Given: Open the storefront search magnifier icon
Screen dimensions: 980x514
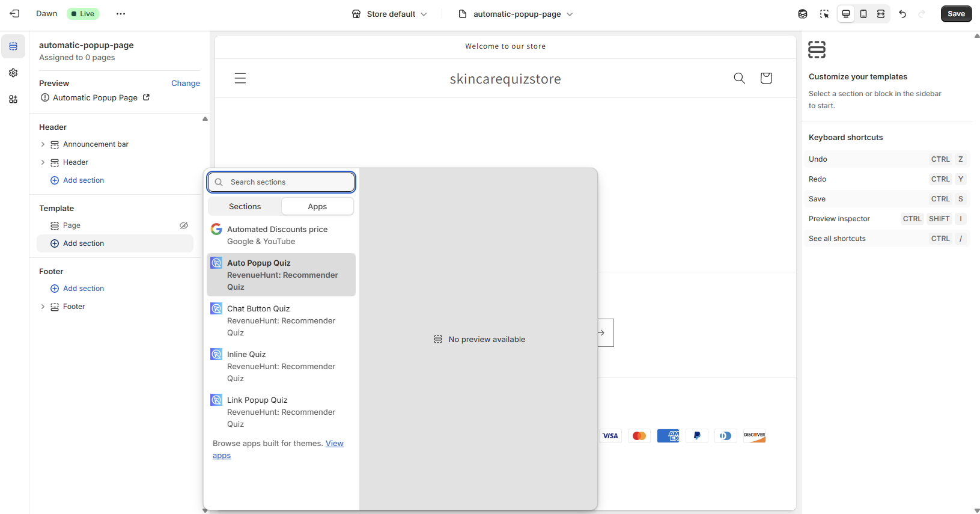Looking at the screenshot, I should [x=739, y=78].
